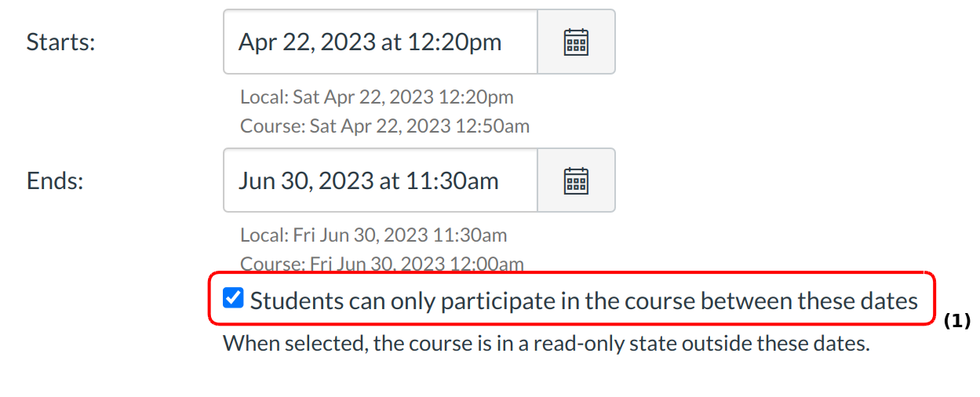Uncheck the students participation dates checkbox
Screen dimensions: 980x397
233,298
